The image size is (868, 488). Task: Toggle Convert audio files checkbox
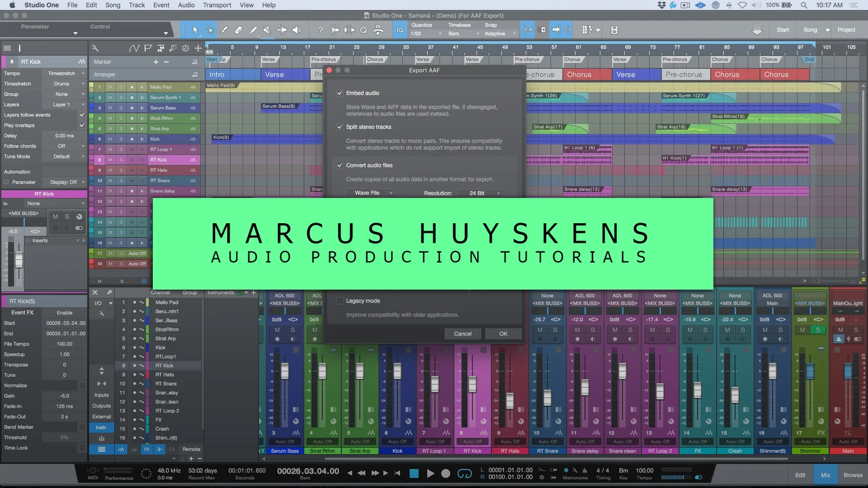[x=340, y=165]
